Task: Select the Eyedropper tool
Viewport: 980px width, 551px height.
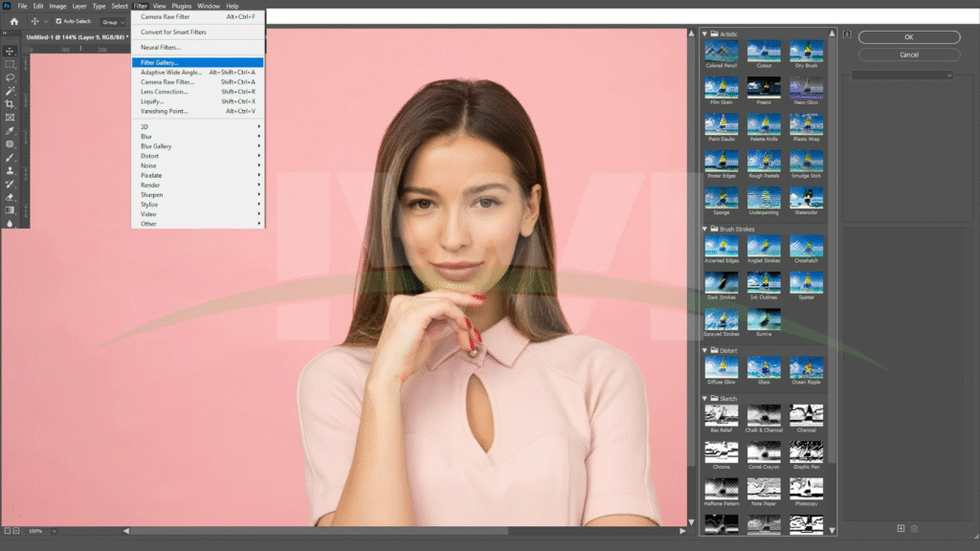Action: (10, 130)
